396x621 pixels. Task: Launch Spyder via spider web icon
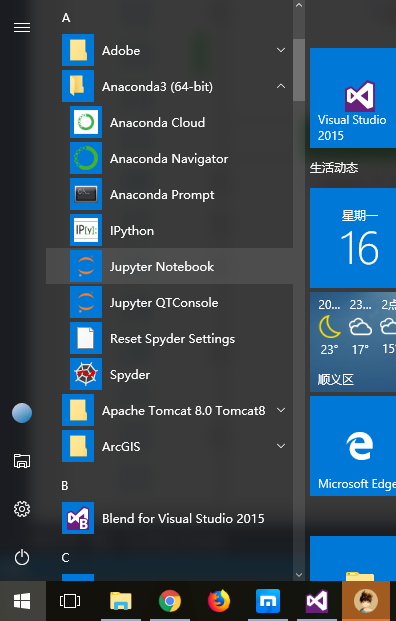pos(86,374)
